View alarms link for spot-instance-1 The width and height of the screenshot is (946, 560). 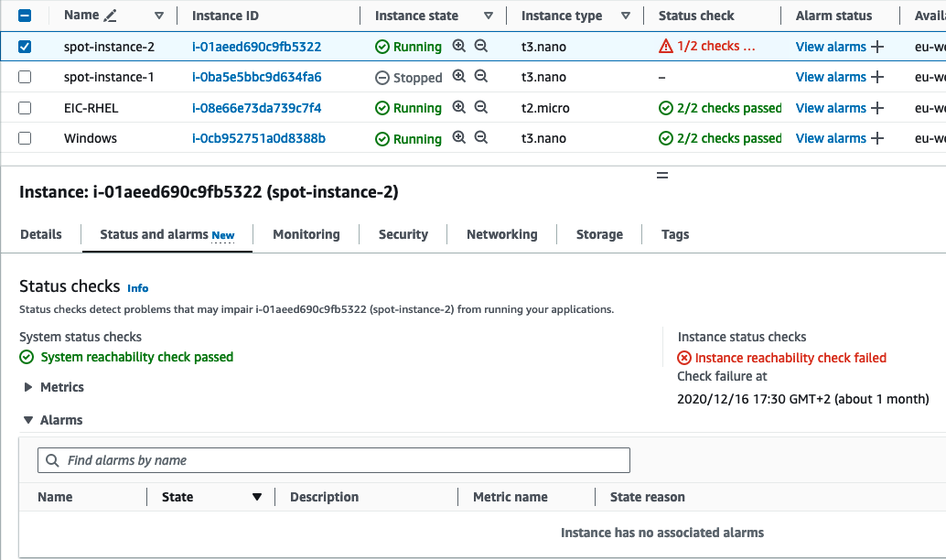[831, 77]
